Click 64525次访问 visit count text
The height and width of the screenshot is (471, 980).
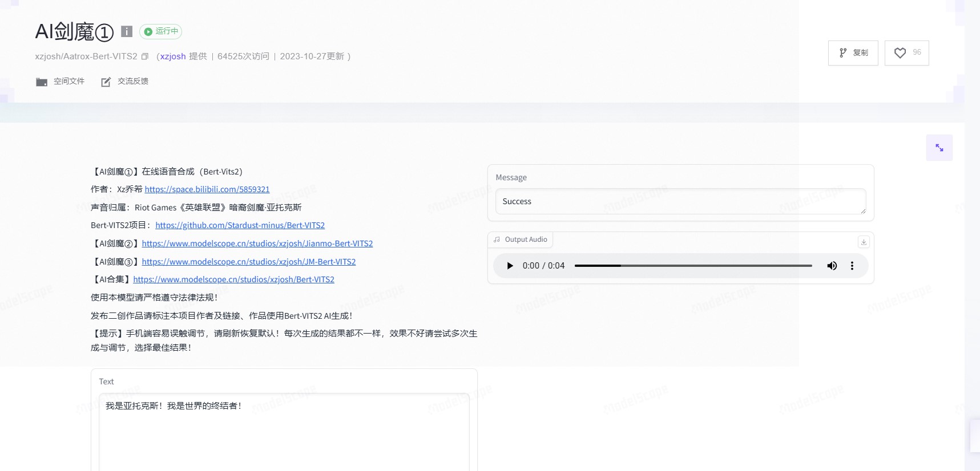pyautogui.click(x=243, y=56)
